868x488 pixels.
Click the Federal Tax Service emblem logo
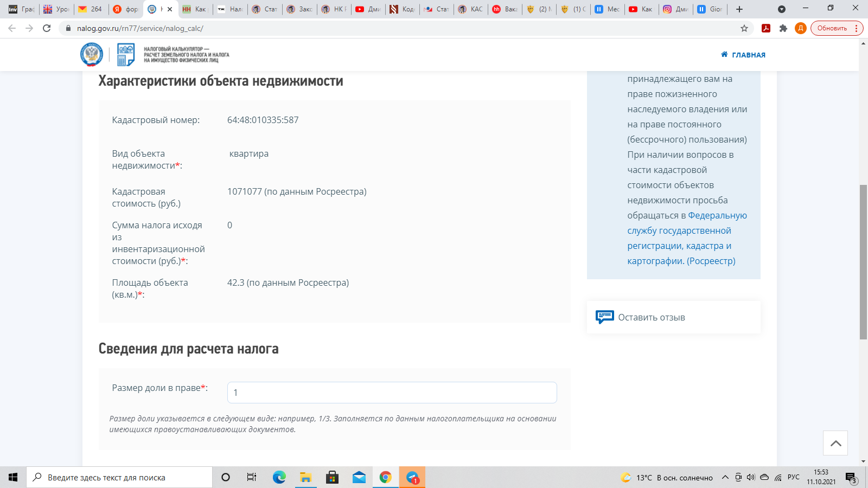click(x=91, y=55)
